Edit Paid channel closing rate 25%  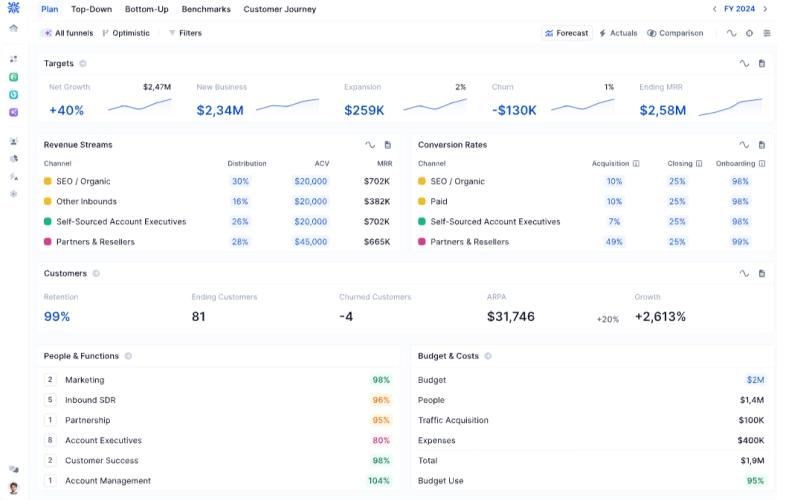pyautogui.click(x=677, y=202)
